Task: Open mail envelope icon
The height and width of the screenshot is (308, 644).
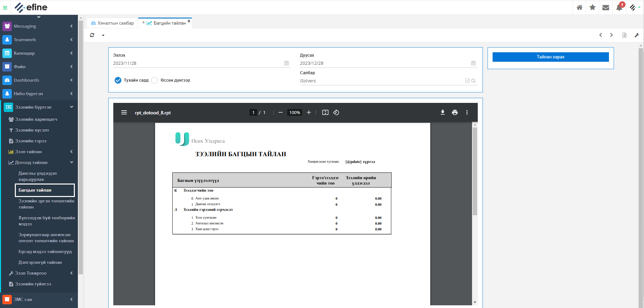Action: click(606, 7)
